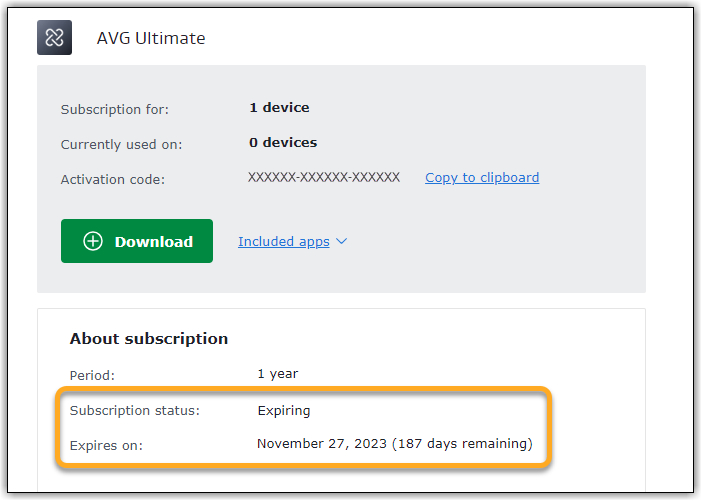Select the 1 device subscription value

click(x=279, y=108)
